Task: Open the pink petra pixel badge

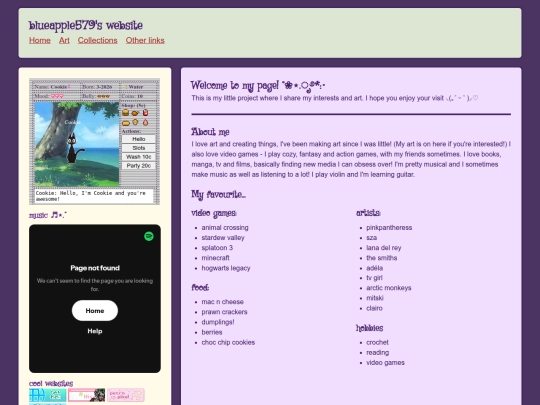Action: 126,395
